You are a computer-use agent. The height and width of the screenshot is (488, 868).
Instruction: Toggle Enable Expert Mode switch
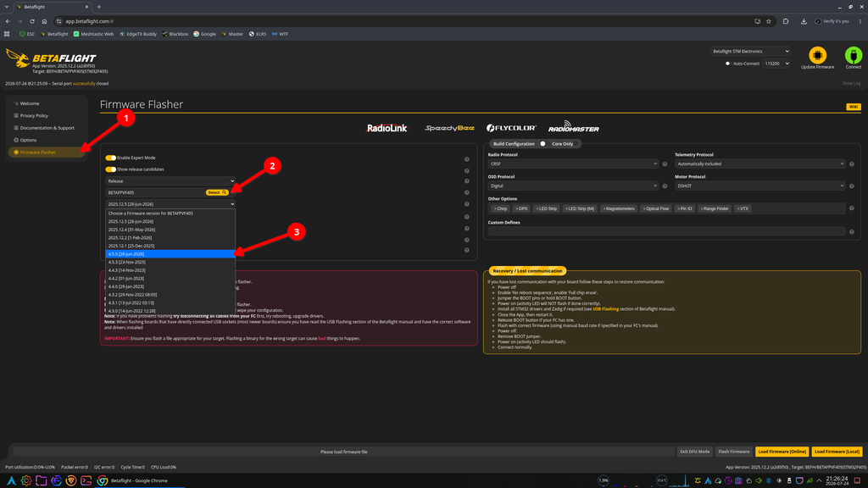coord(111,158)
